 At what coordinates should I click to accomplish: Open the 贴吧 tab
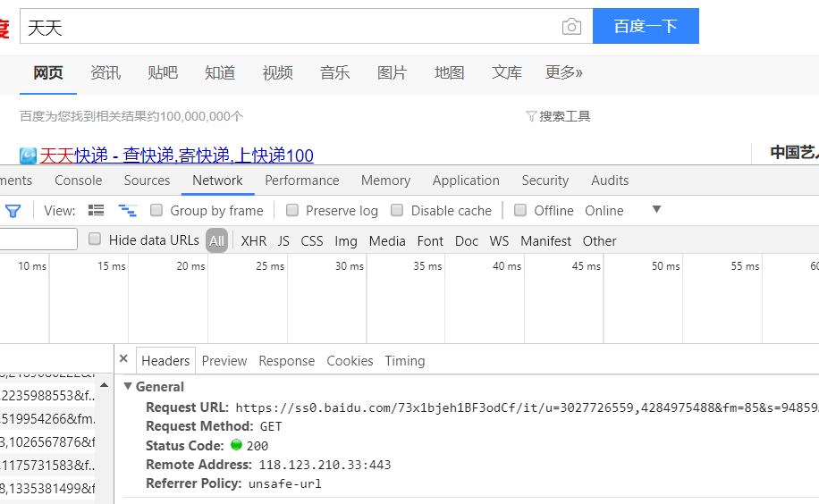pyautogui.click(x=163, y=72)
